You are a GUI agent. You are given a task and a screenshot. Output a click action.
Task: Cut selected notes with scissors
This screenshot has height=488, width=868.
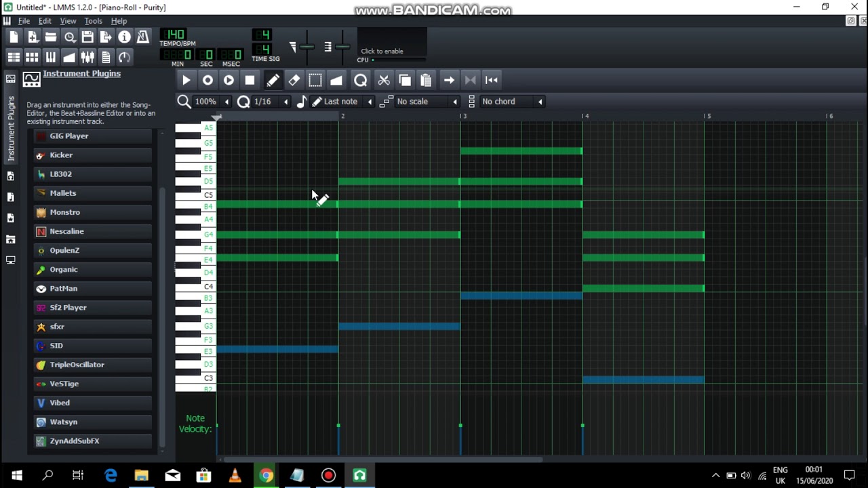pos(384,80)
